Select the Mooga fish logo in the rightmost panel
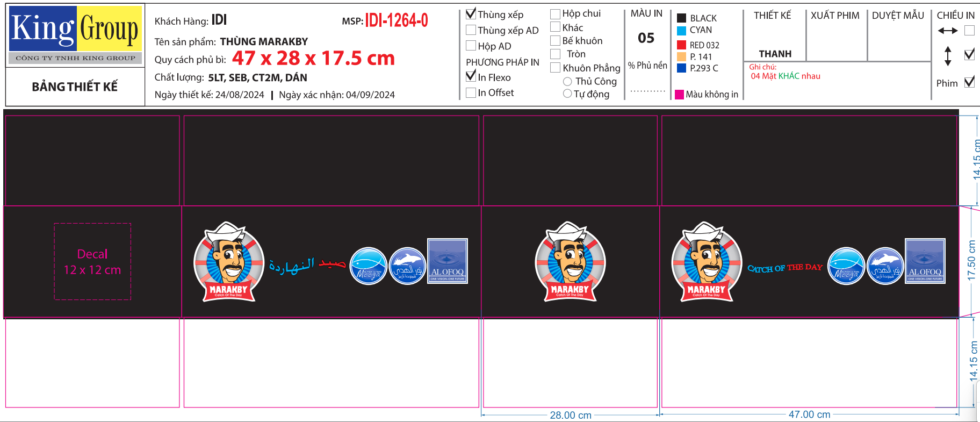This screenshot has width=980, height=422. 846,266
